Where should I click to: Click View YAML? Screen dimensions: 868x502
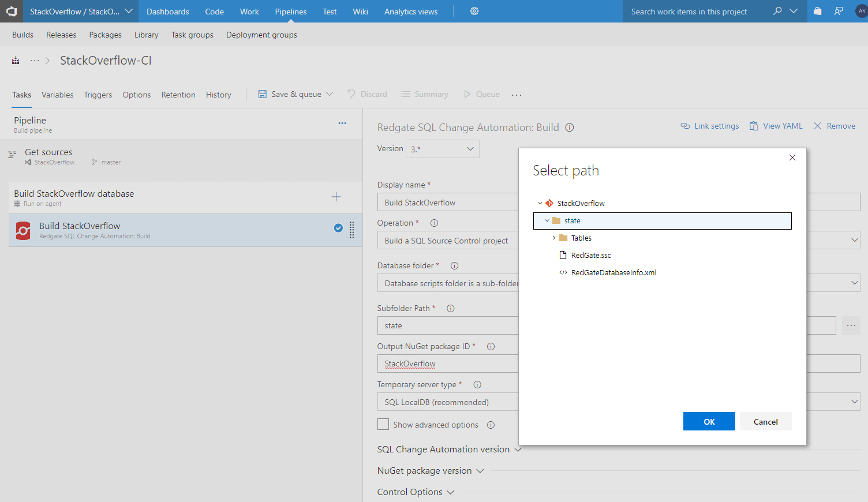[x=776, y=126]
